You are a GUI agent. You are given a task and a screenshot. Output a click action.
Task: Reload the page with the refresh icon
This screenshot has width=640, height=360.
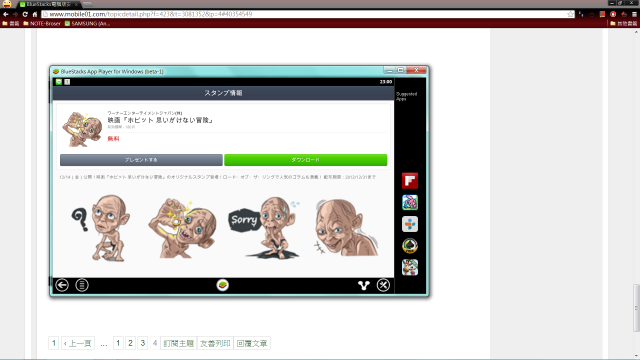click(25, 14)
